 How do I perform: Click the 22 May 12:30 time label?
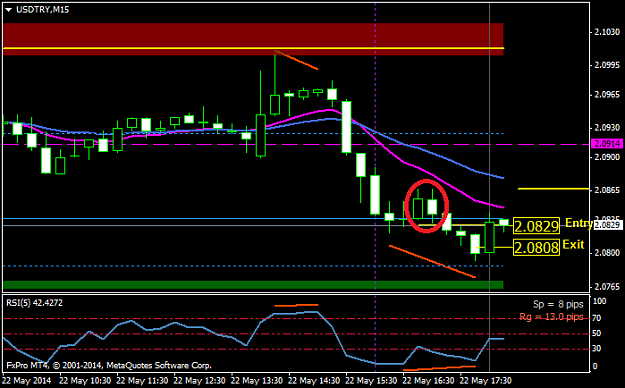(x=200, y=380)
